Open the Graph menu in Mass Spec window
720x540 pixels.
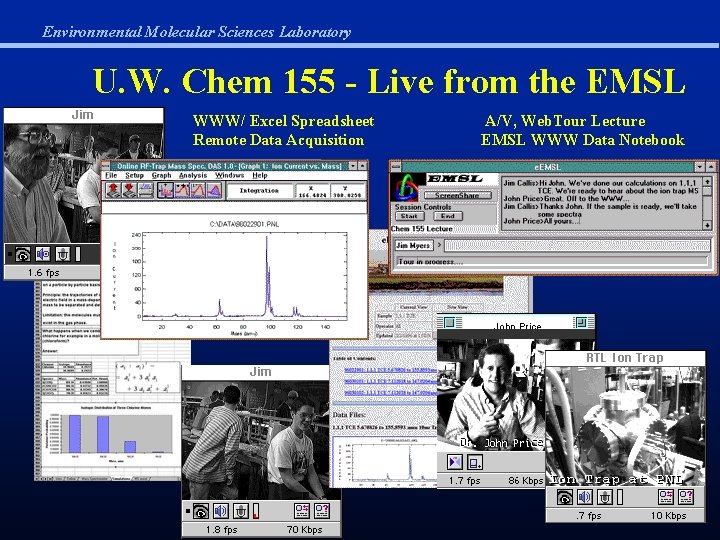pos(161,175)
